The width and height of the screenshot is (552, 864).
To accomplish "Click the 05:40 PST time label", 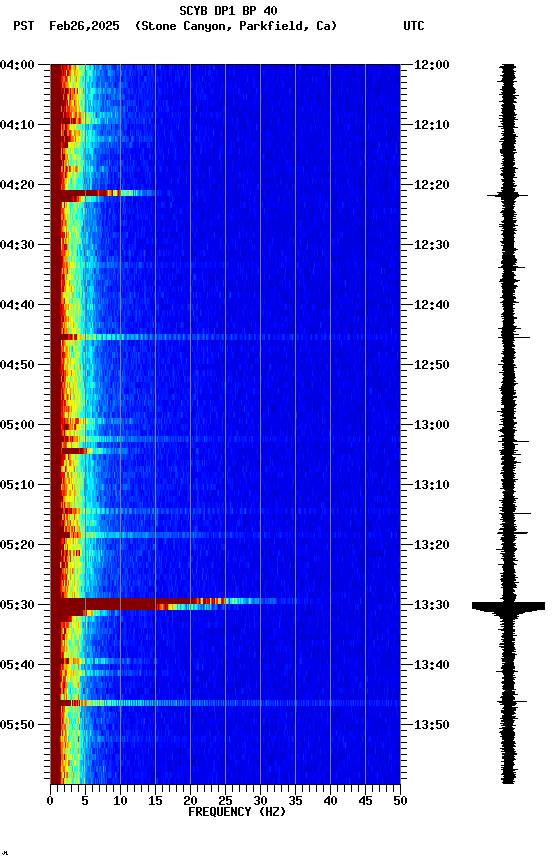I will (17, 666).
